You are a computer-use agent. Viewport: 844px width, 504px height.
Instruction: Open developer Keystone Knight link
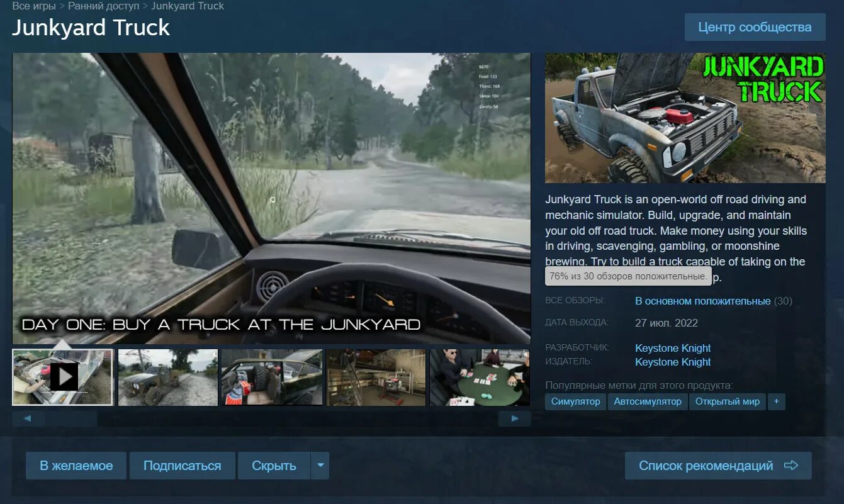pyautogui.click(x=673, y=348)
